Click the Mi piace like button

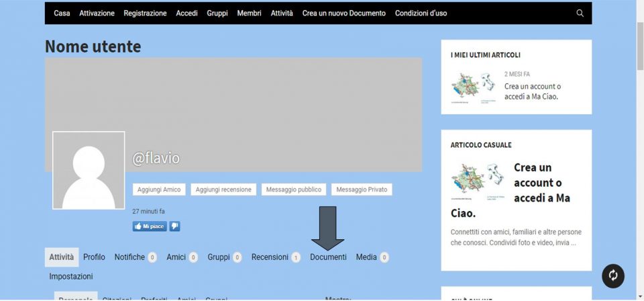150,226
